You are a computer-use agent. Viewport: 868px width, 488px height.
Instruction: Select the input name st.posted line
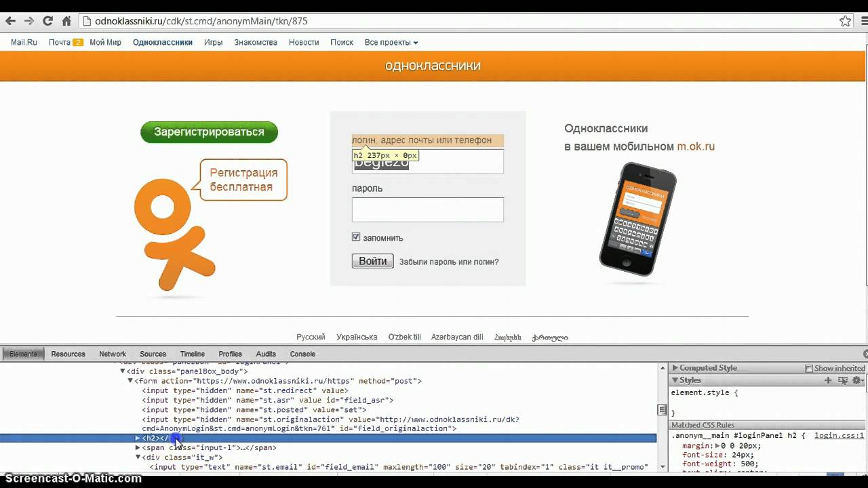pyautogui.click(x=254, y=409)
